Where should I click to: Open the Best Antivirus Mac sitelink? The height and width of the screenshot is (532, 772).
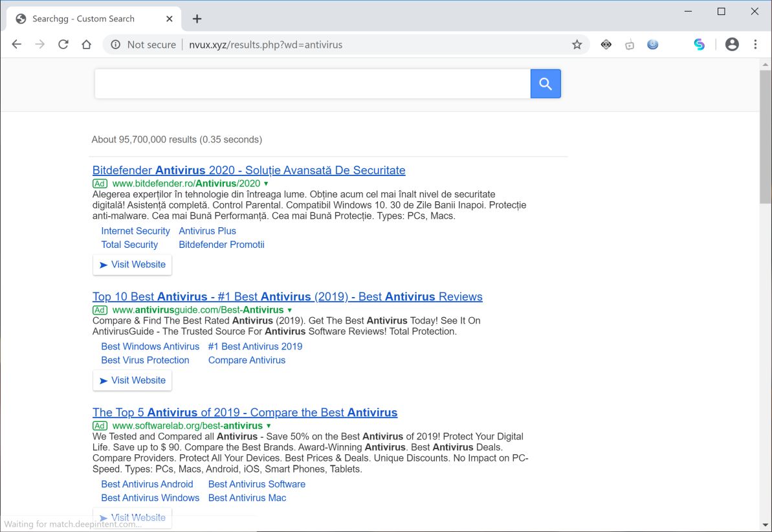(247, 498)
